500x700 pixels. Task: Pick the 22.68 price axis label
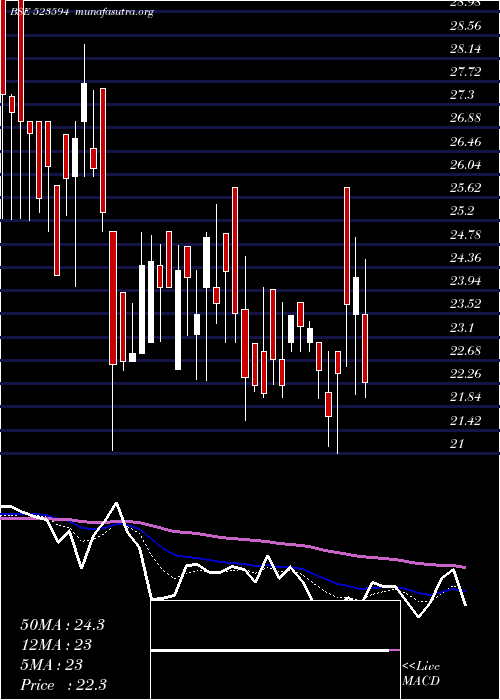click(466, 351)
